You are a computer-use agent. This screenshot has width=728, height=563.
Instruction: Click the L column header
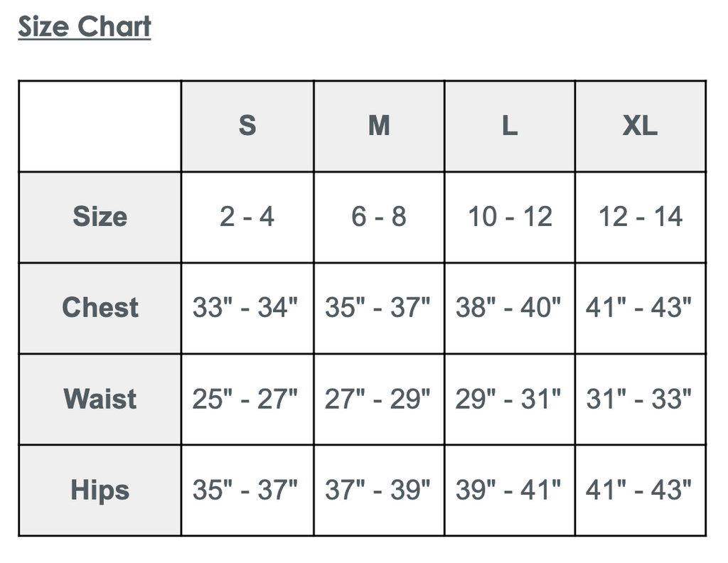pos(510,126)
